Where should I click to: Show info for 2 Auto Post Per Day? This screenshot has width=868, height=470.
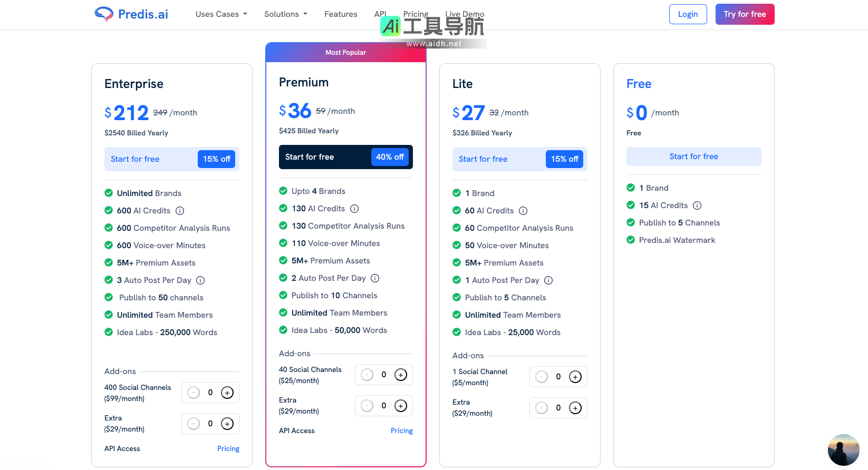tap(375, 278)
